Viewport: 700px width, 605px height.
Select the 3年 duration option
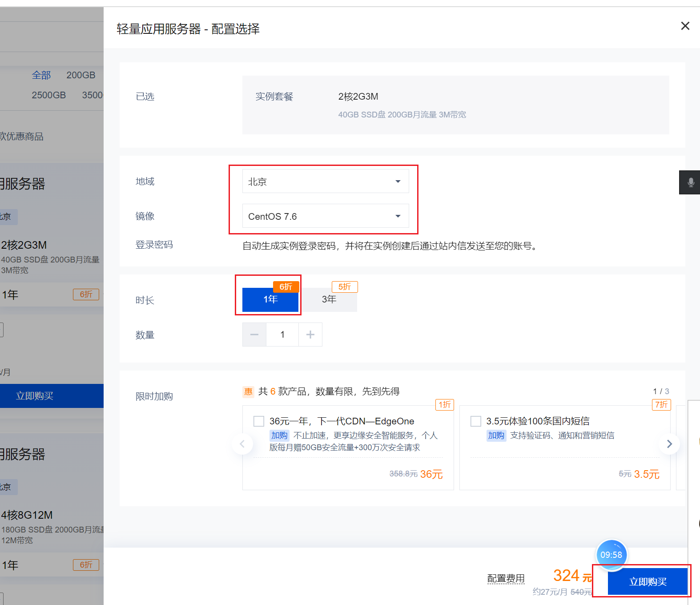tap(329, 299)
